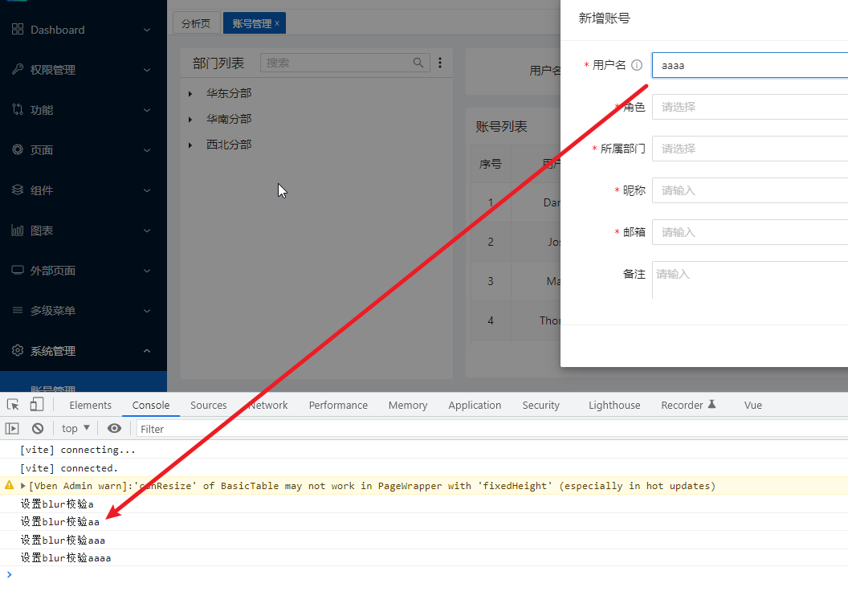The height and width of the screenshot is (616, 848).
Task: Expand the 华东分部 tree node
Action: 190,93
